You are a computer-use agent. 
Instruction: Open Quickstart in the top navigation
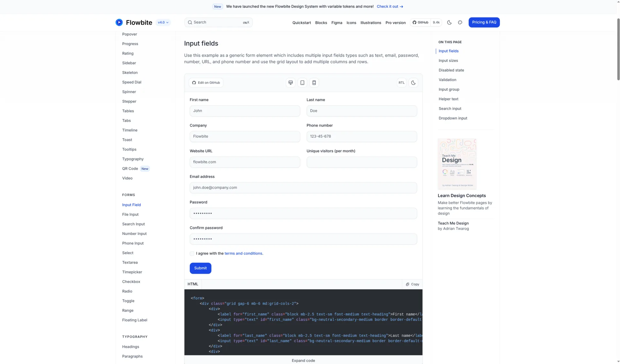pyautogui.click(x=302, y=23)
